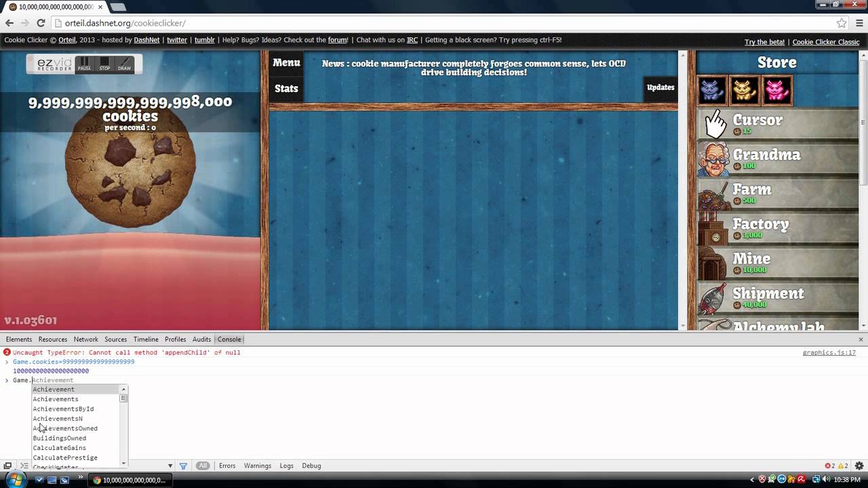The width and height of the screenshot is (868, 488).
Task: Switch to the Audits devtools tab
Action: [x=202, y=340]
